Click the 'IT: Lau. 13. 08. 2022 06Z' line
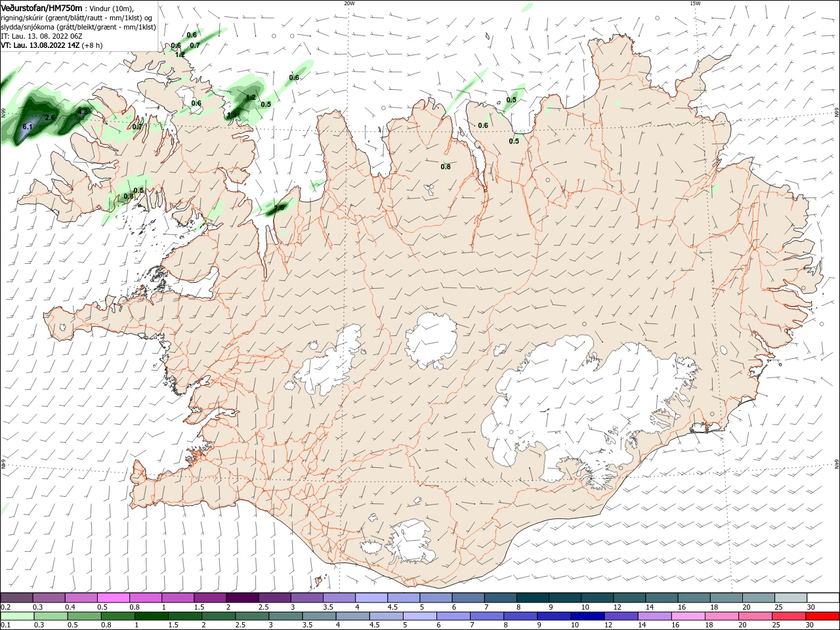The height and width of the screenshot is (630, 840). (x=43, y=36)
